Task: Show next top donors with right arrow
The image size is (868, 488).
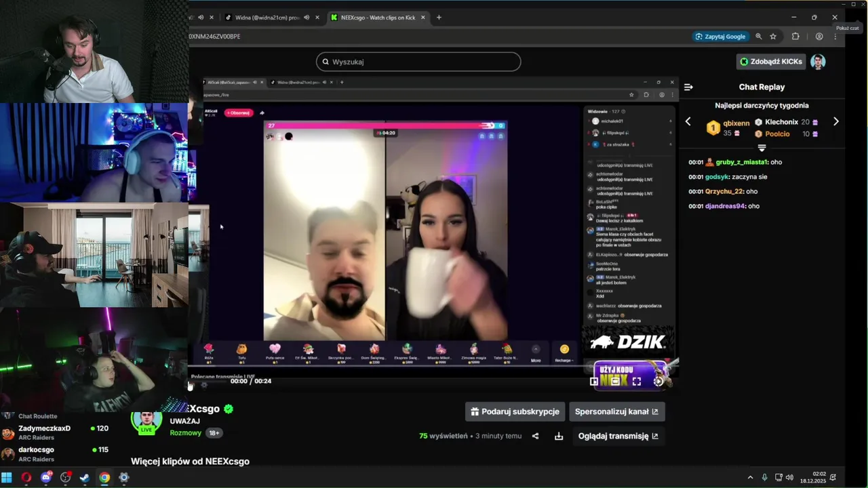Action: (835, 121)
